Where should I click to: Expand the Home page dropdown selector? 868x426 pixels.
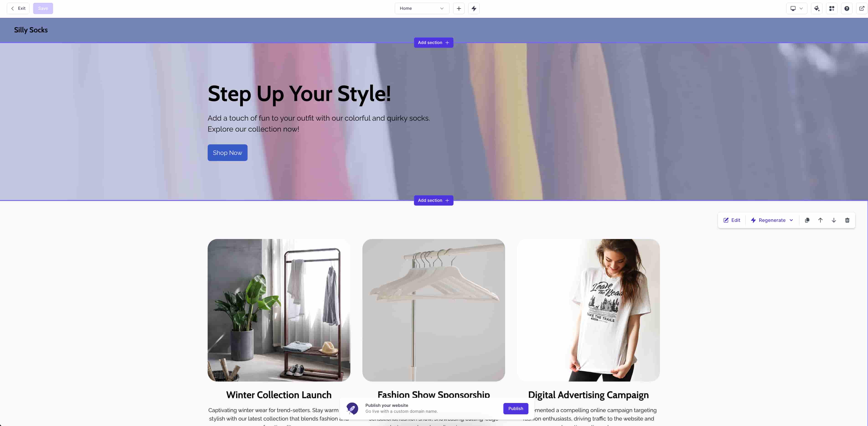[x=441, y=8]
